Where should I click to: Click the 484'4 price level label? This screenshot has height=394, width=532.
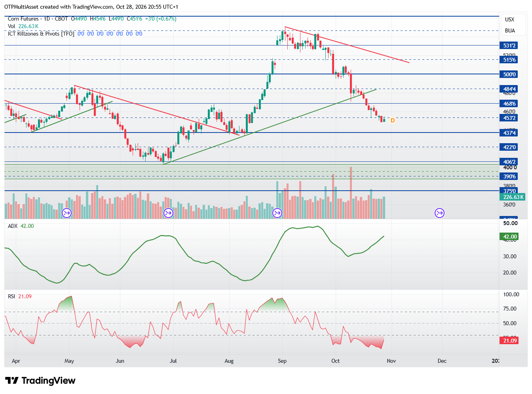(509, 89)
